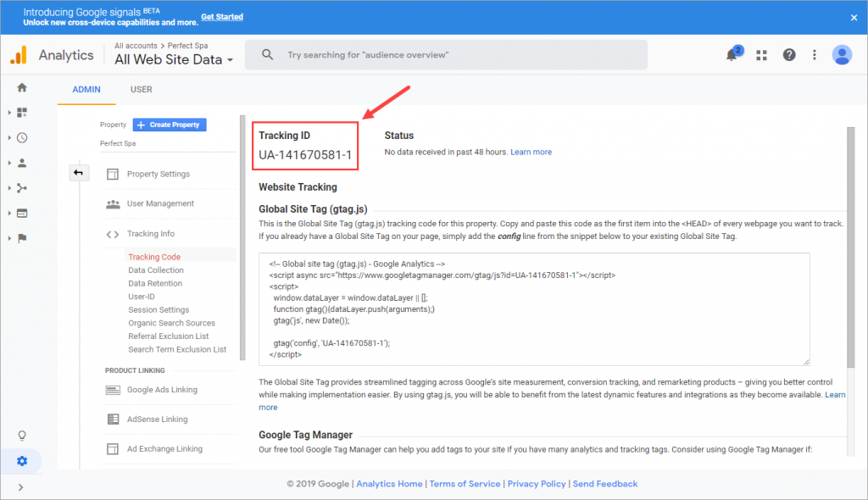868x500 pixels.
Task: Switch to the USER tab
Action: [142, 89]
